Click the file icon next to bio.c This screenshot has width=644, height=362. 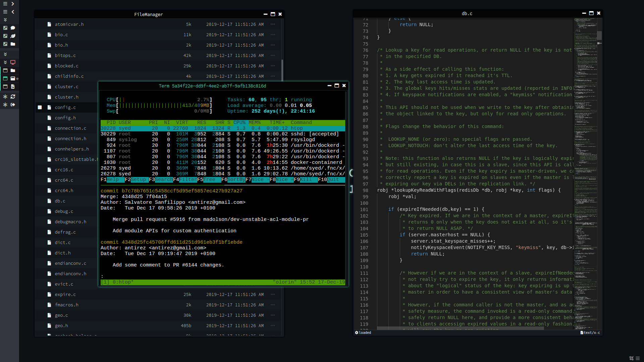[x=49, y=35]
